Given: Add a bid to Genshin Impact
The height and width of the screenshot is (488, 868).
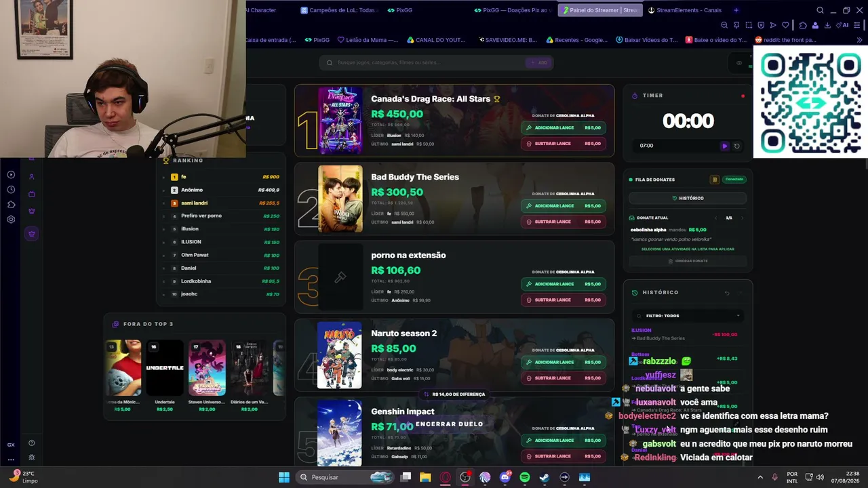Looking at the screenshot, I should pyautogui.click(x=563, y=441).
